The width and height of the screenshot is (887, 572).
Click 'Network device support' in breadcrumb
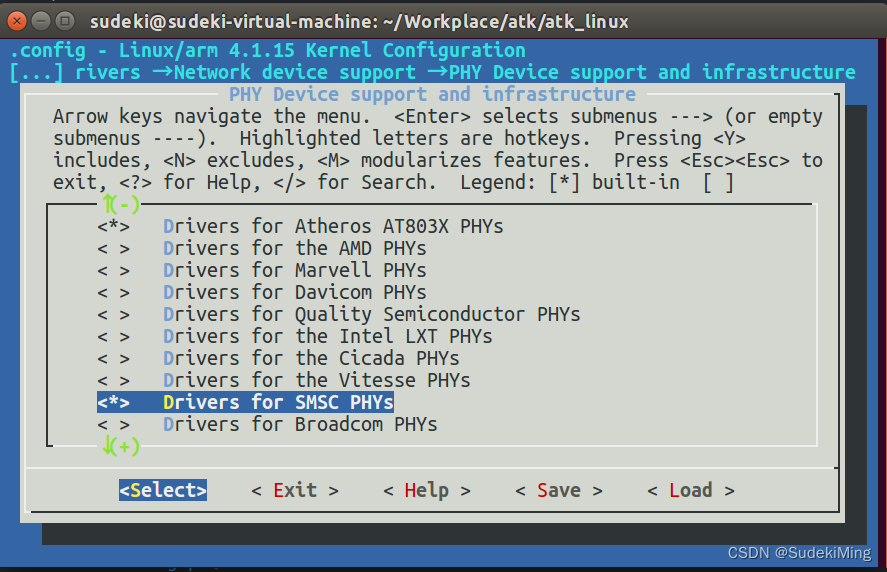[x=295, y=72]
